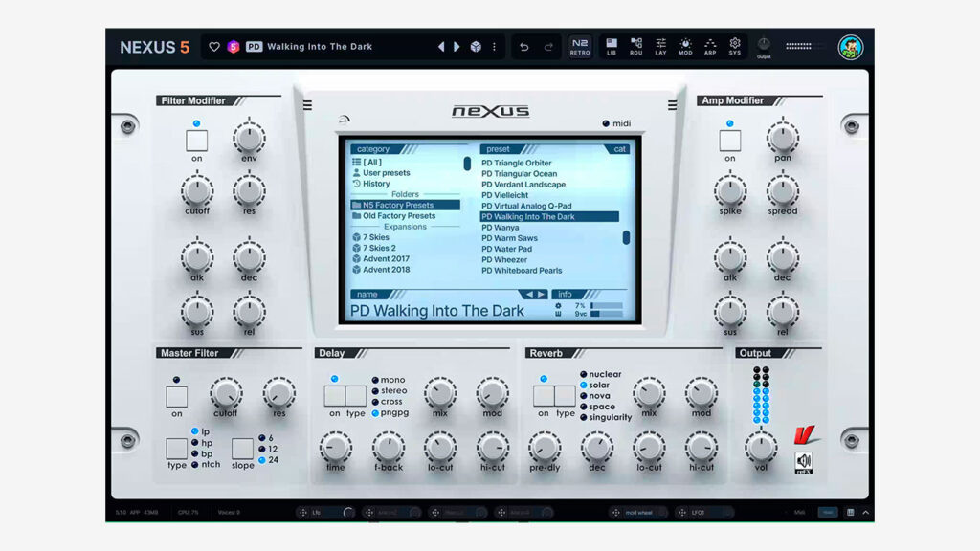The image size is (980, 551).
Task: Select the pngpg delay mode
Action: [390, 413]
